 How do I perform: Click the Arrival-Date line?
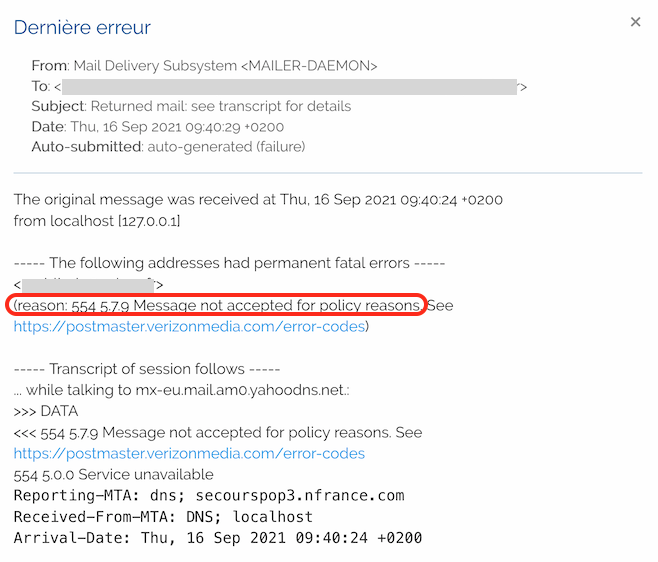coord(217,538)
